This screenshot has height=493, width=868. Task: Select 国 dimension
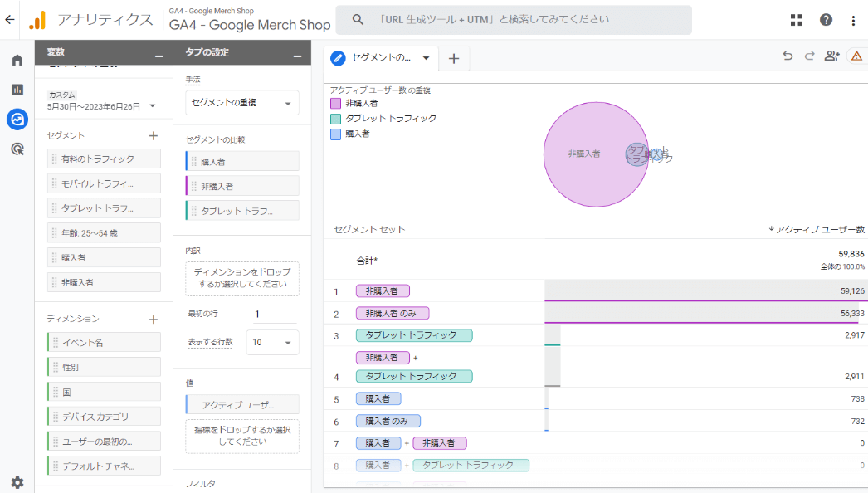click(104, 393)
